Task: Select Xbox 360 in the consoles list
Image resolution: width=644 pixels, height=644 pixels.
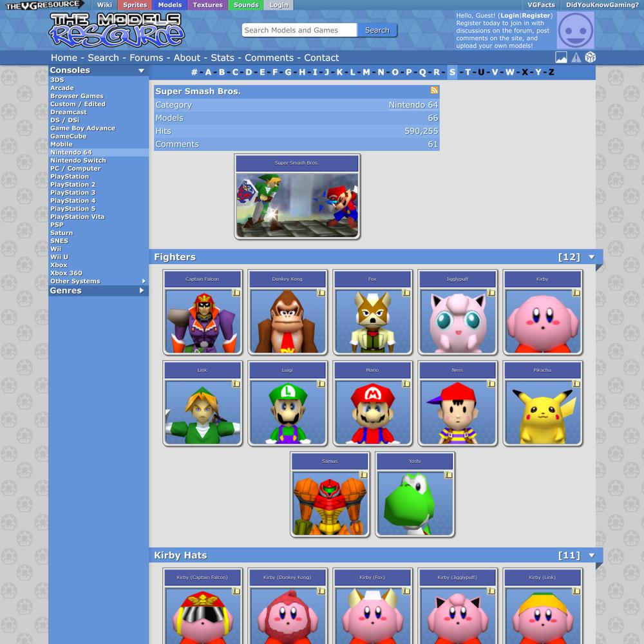Action: [x=66, y=273]
